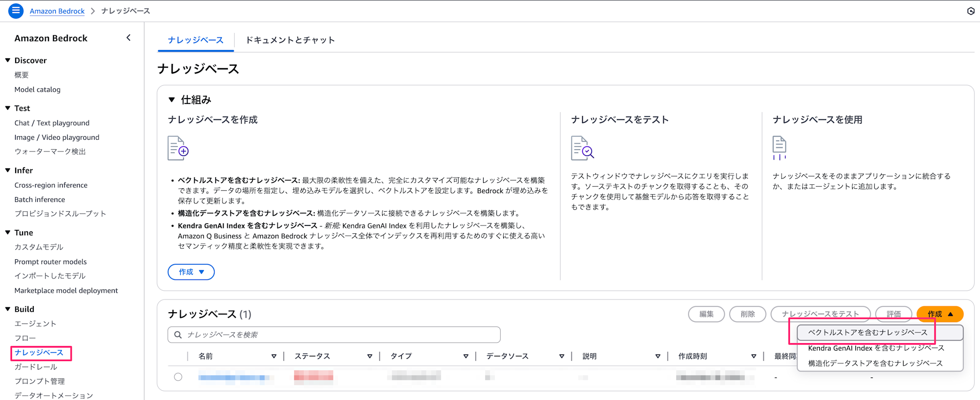Open Prompt router models in the sidebar

(x=50, y=262)
